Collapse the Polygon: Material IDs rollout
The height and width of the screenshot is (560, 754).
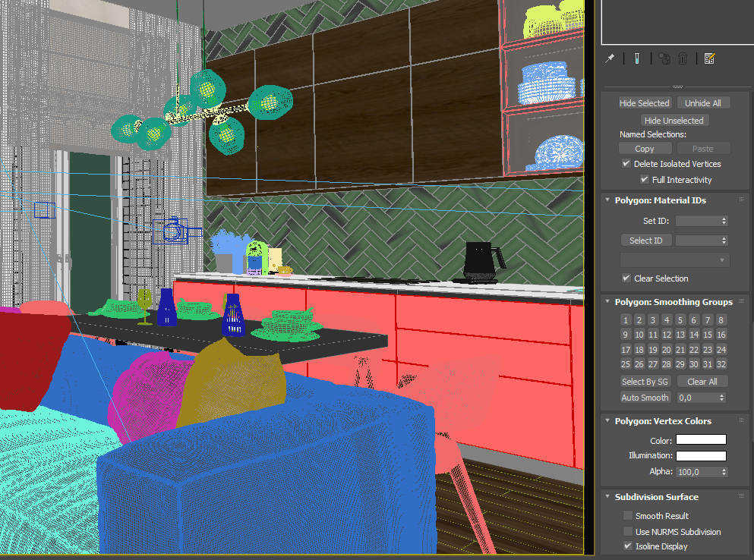pos(607,200)
